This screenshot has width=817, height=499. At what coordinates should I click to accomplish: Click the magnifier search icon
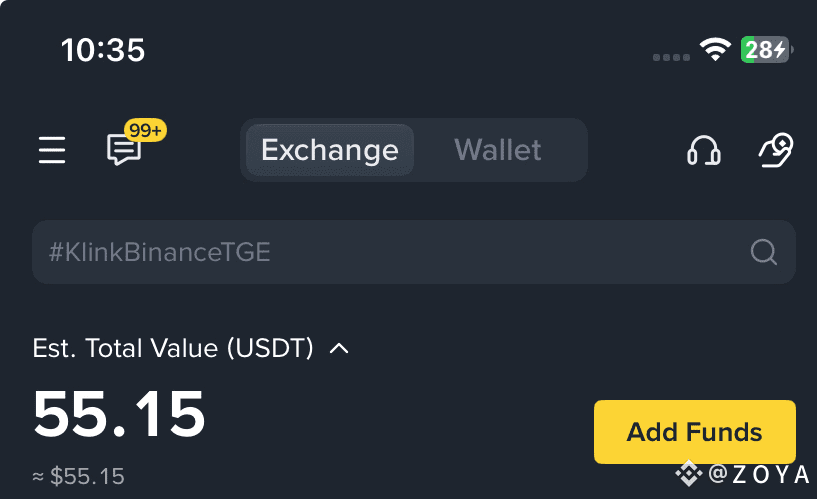click(764, 252)
